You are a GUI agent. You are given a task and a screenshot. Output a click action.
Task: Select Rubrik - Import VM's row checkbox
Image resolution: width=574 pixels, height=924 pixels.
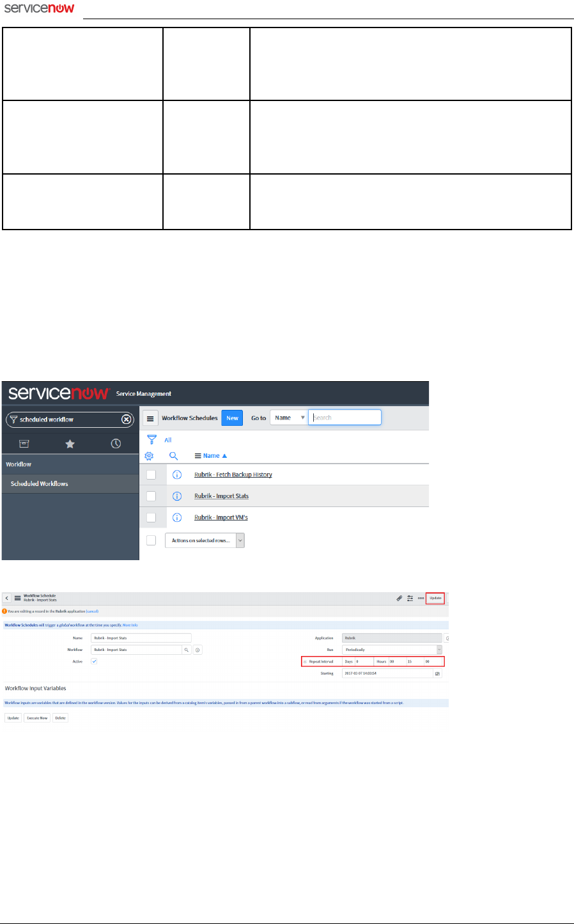151,517
